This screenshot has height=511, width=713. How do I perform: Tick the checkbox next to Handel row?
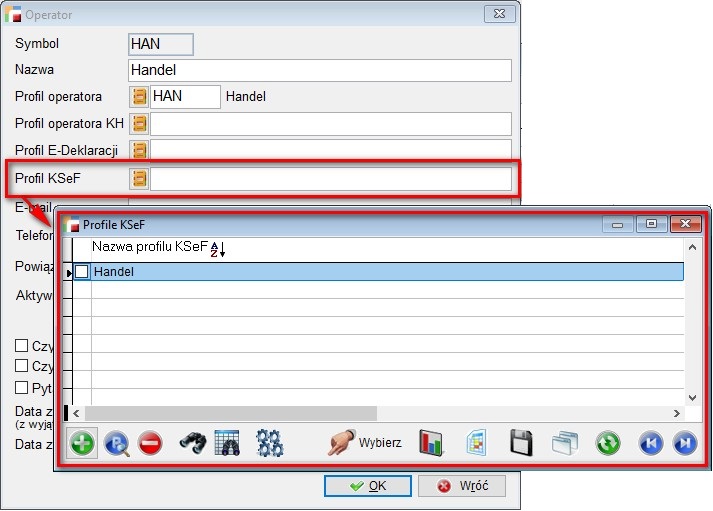point(82,271)
